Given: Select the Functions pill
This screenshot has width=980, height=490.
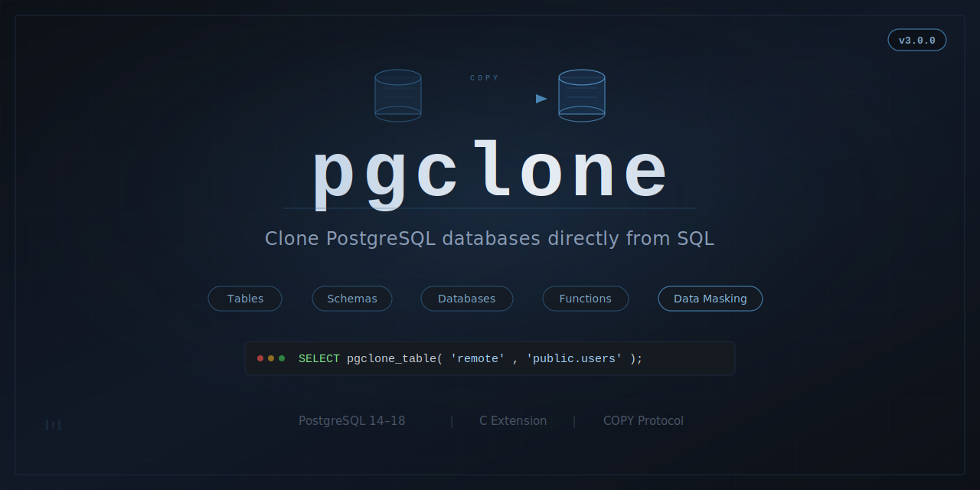Looking at the screenshot, I should pos(586,299).
